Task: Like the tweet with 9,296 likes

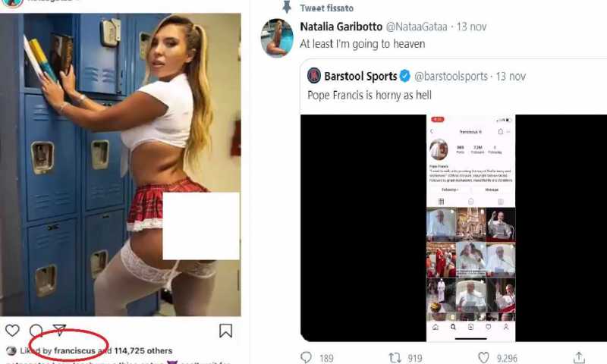Action: (x=483, y=358)
